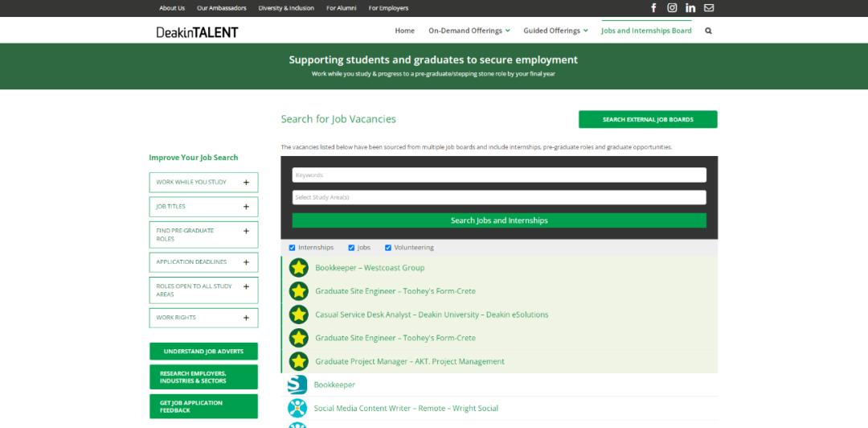
Task: Open the LinkedIn icon in top bar
Action: (690, 8)
